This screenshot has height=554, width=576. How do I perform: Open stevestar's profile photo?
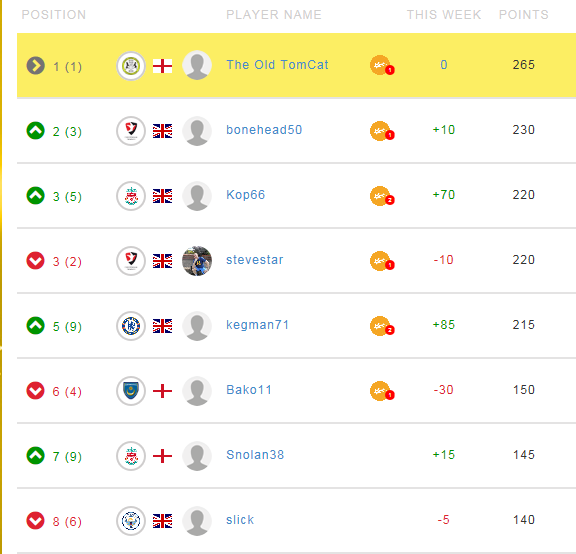tap(197, 261)
